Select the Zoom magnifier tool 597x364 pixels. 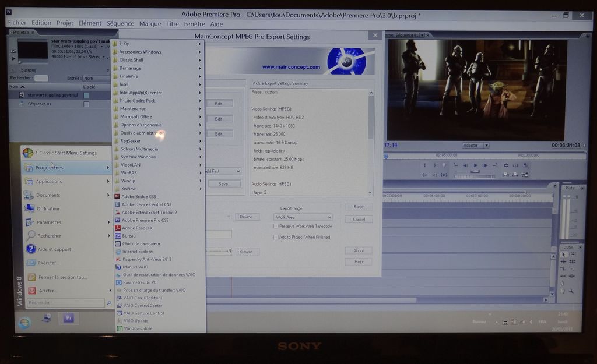coord(571,291)
